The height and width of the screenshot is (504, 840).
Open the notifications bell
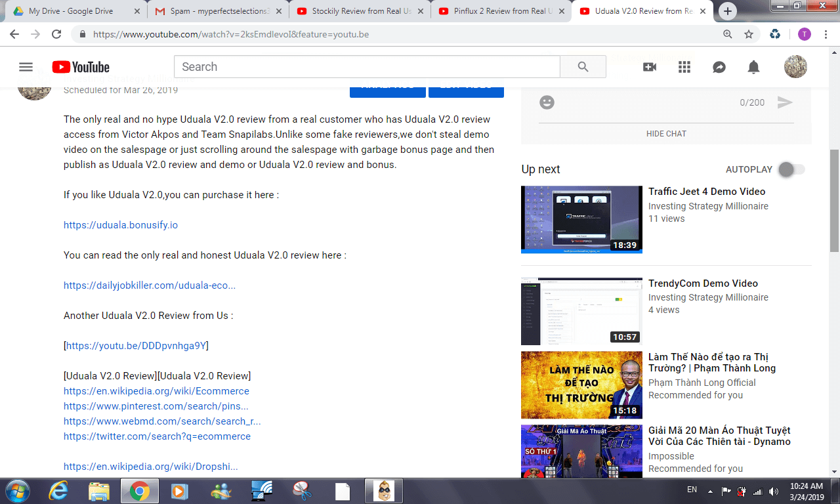tap(754, 67)
